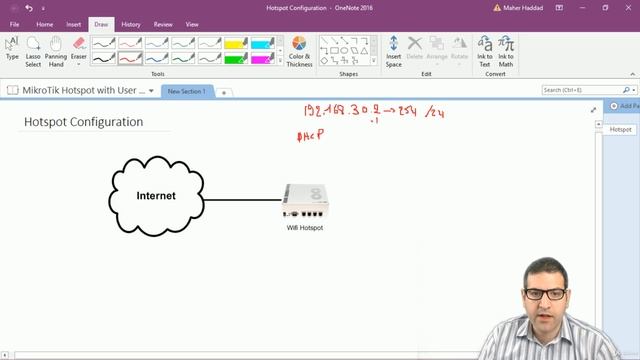Collapse the ribbon with the chevron

(x=633, y=74)
